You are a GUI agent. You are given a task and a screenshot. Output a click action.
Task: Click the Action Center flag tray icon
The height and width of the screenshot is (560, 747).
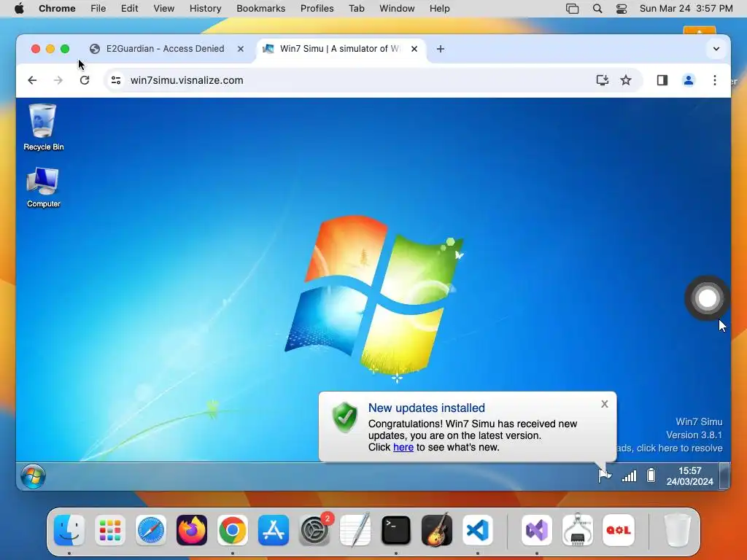[x=605, y=475]
